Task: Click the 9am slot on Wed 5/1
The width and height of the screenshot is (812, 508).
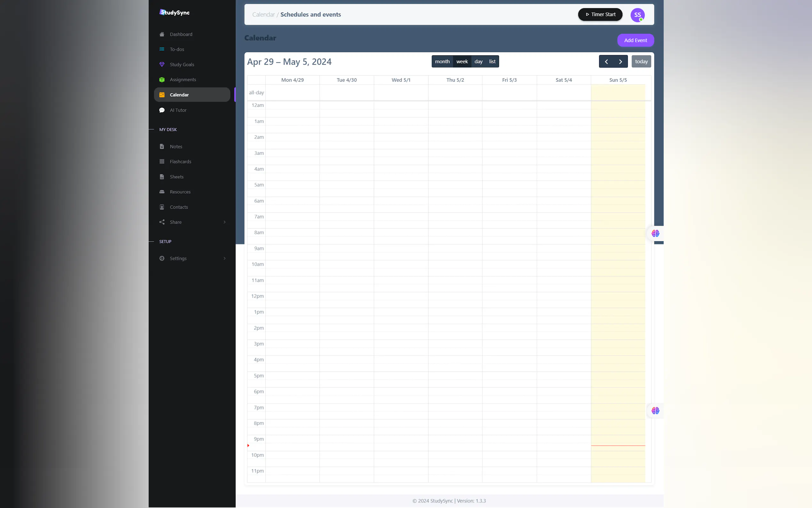Action: (401, 248)
